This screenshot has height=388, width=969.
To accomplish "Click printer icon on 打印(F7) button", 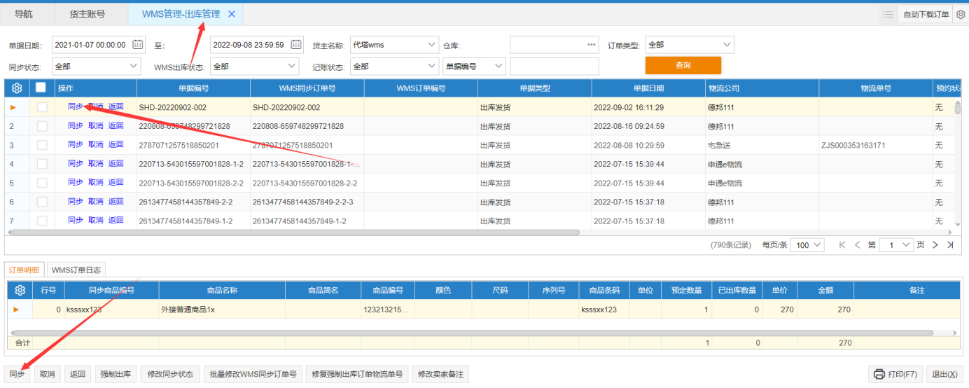I will (879, 374).
